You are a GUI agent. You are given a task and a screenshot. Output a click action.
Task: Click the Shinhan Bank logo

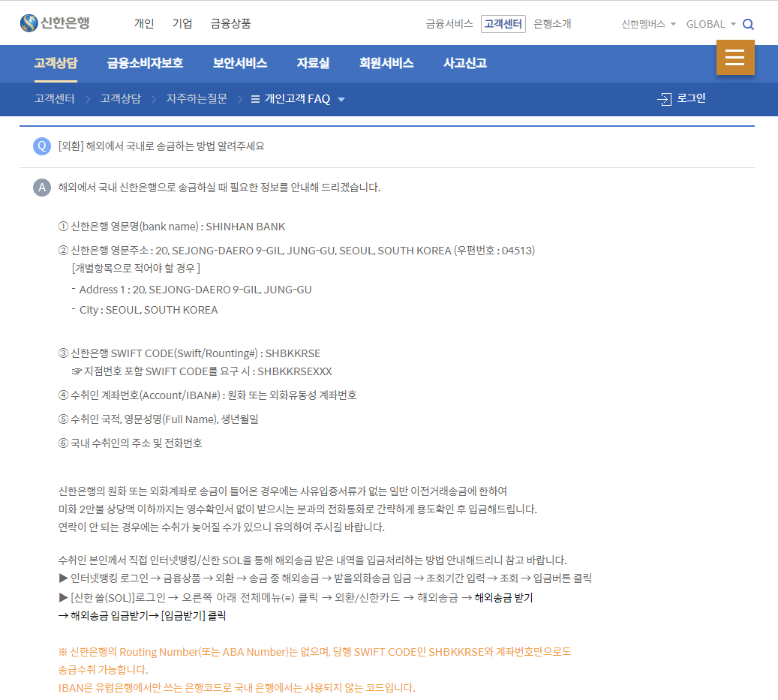coord(55,23)
